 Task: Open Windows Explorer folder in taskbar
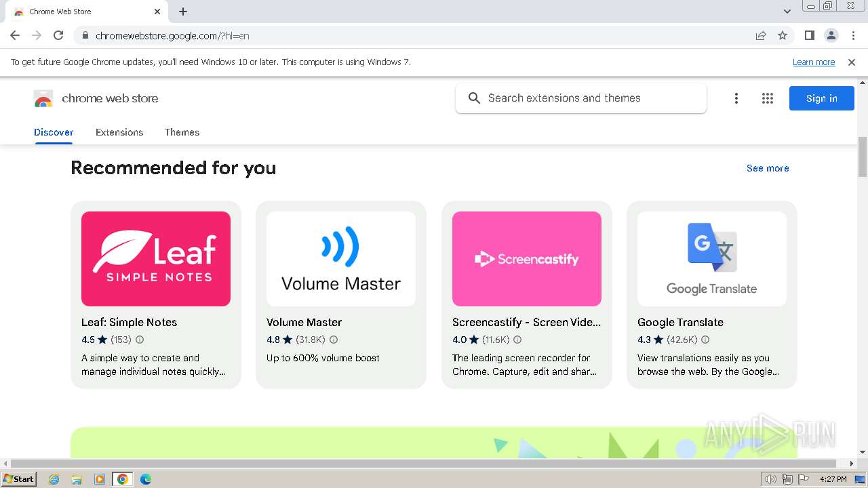(77, 479)
